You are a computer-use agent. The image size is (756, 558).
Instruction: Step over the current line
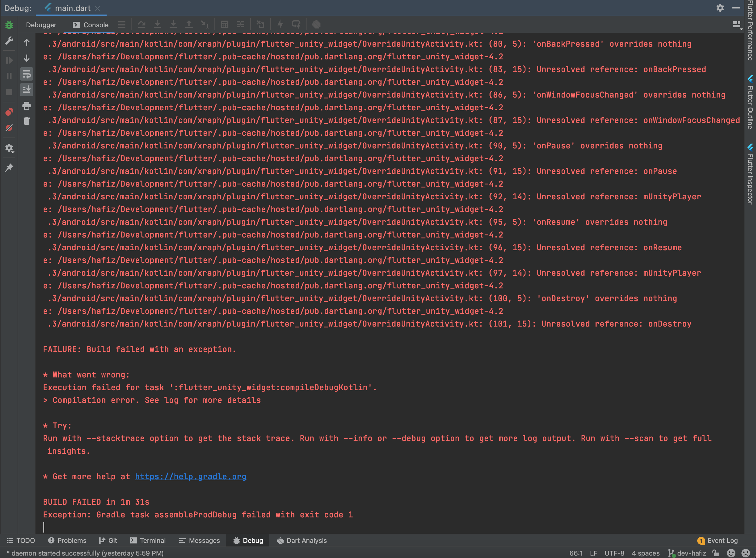tap(142, 24)
